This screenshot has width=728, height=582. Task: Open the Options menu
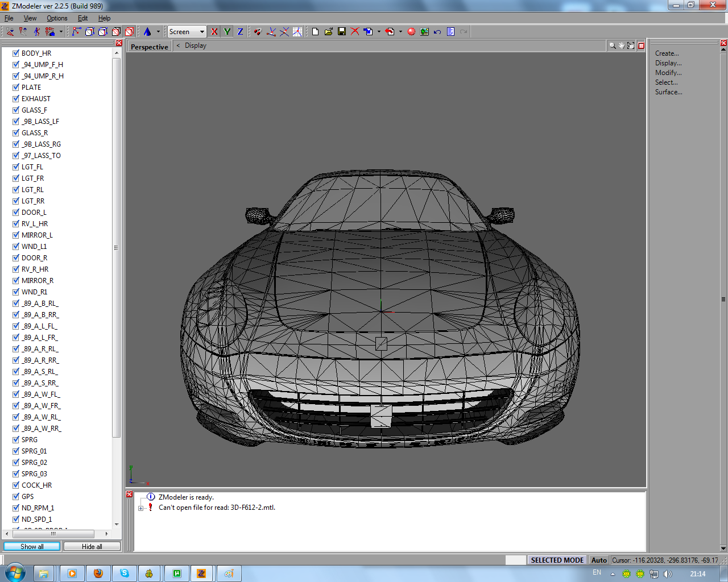coord(57,18)
